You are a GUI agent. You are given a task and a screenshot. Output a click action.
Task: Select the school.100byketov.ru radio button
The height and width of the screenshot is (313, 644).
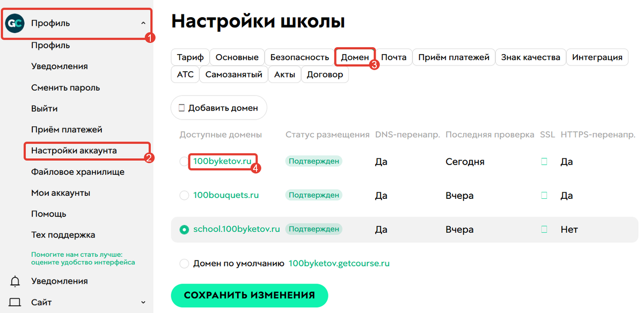tap(184, 229)
